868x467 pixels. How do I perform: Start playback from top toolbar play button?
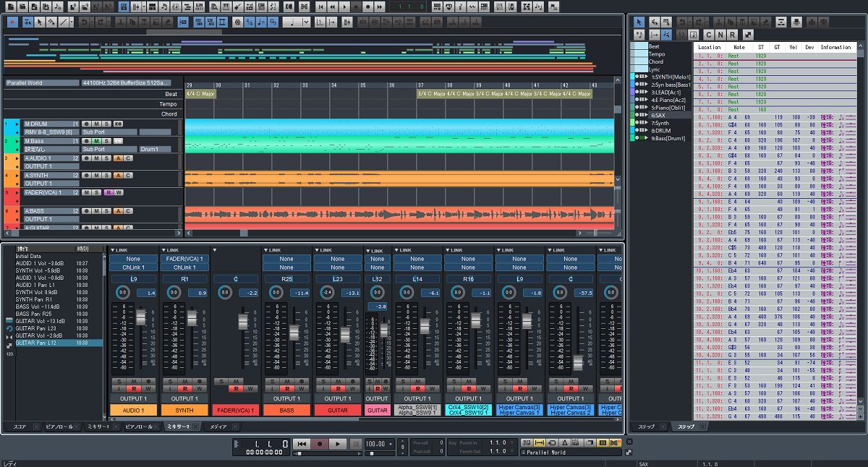(x=344, y=7)
